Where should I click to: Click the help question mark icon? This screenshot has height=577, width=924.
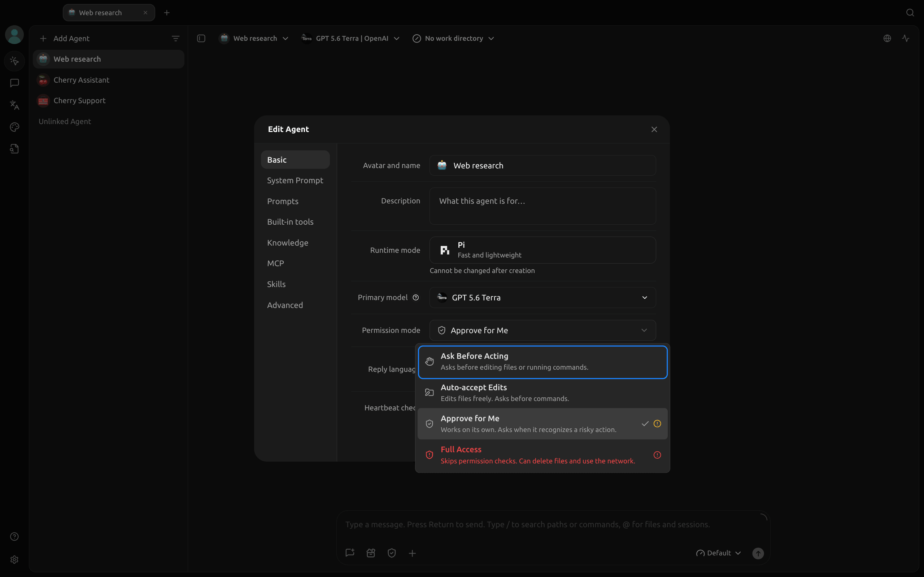pyautogui.click(x=14, y=537)
